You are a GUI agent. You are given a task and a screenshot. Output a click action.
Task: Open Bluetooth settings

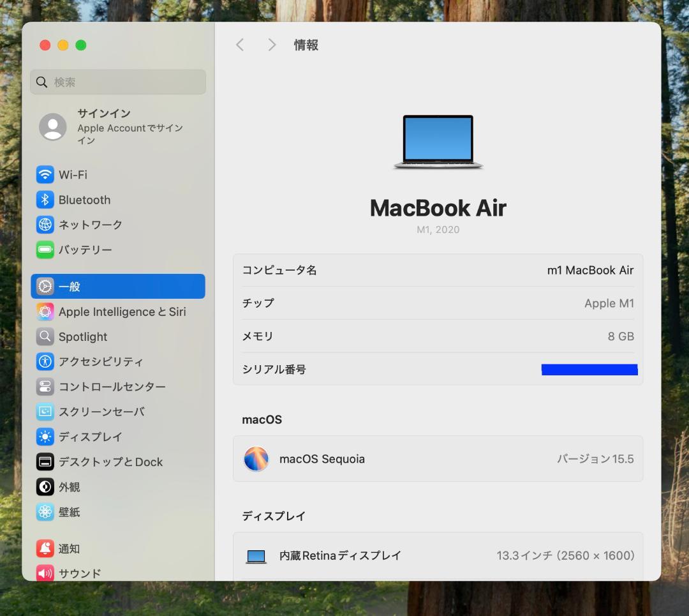(84, 200)
